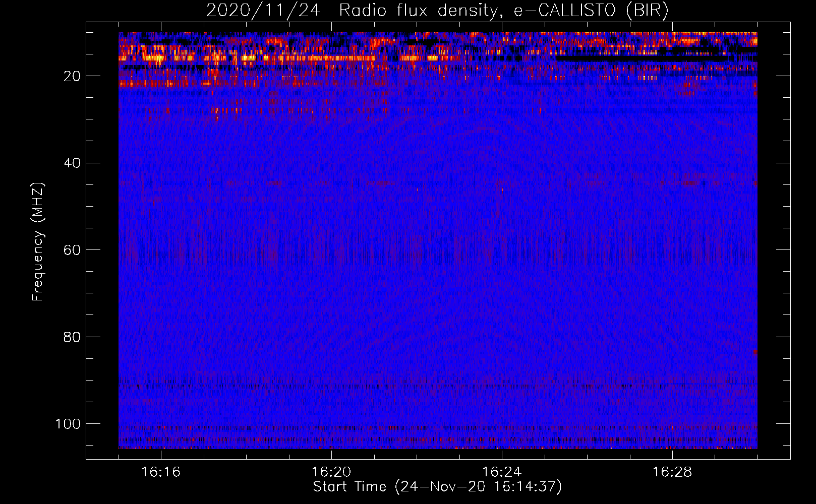Click the 16:28 time tick label

672,472
